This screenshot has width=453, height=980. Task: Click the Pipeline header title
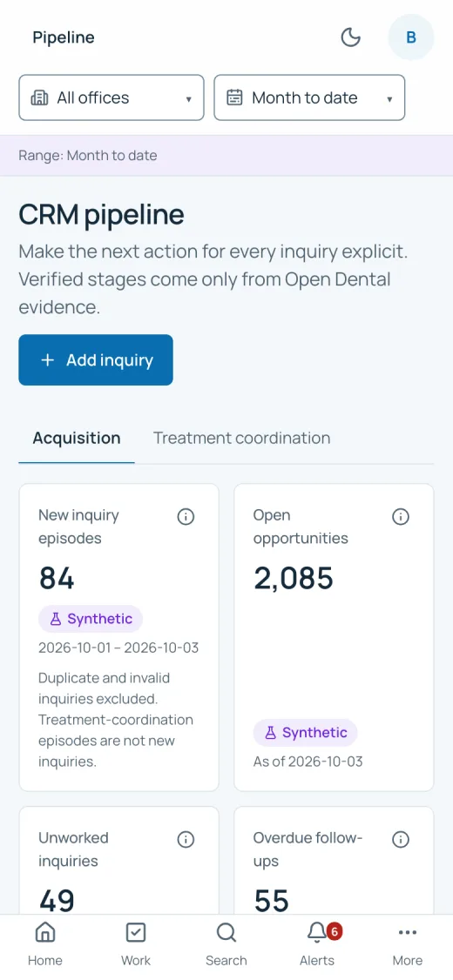64,37
